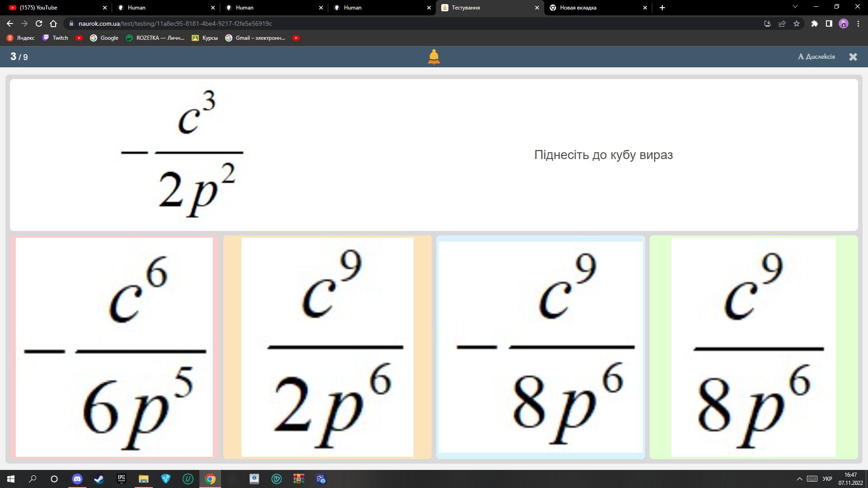This screenshot has height=488, width=868.
Task: Choose the blue answer with negative c⁹ over 8p⁶
Action: (540, 347)
